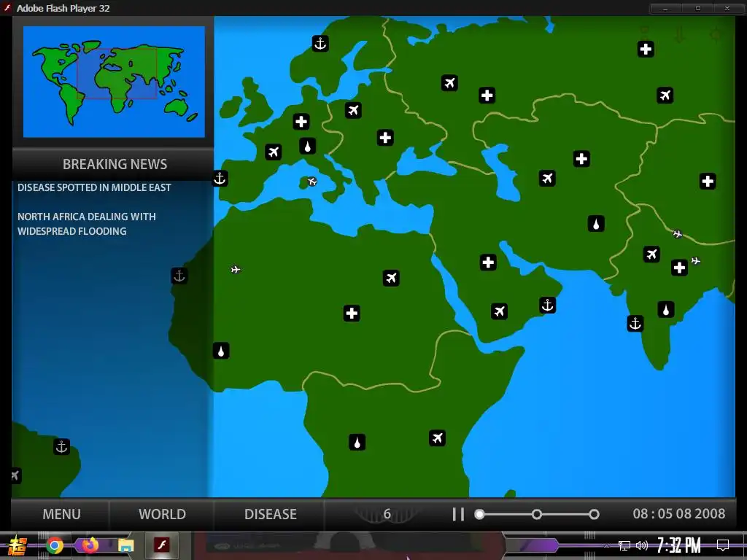Click the BREAKING NEWS header

pos(115,164)
